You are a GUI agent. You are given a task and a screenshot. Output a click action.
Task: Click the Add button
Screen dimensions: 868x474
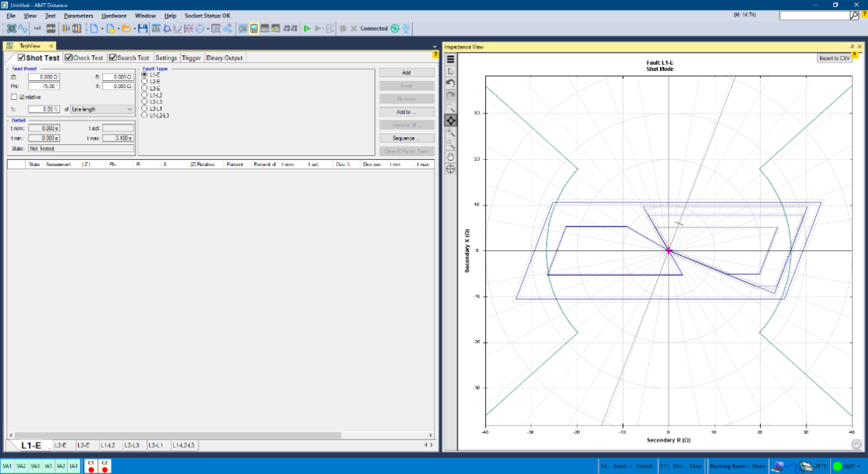click(x=406, y=72)
